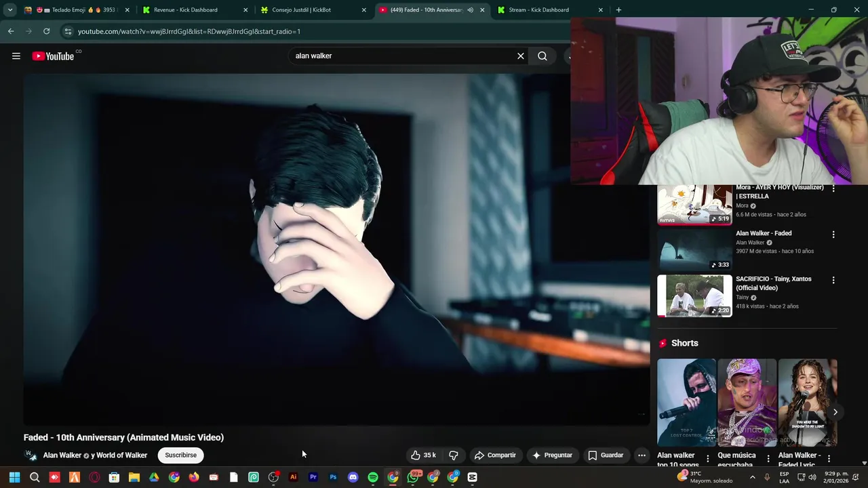Launch Firefox from taskbar
Viewport: 868px width, 488px height.
click(x=194, y=478)
